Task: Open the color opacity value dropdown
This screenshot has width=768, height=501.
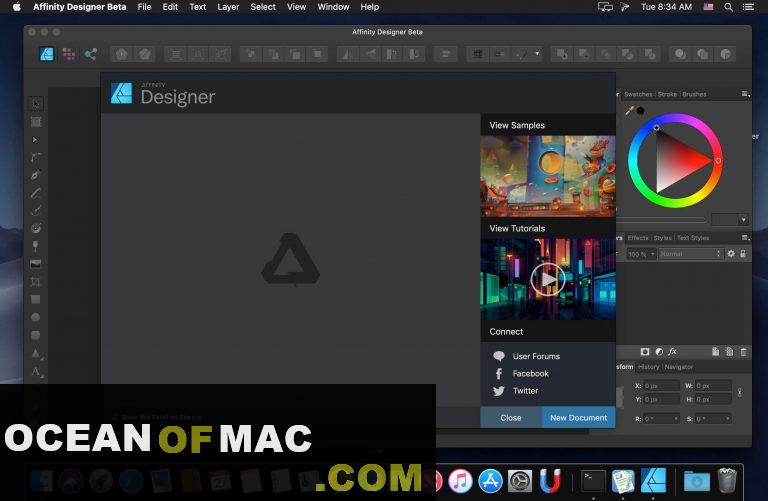Action: (744, 220)
